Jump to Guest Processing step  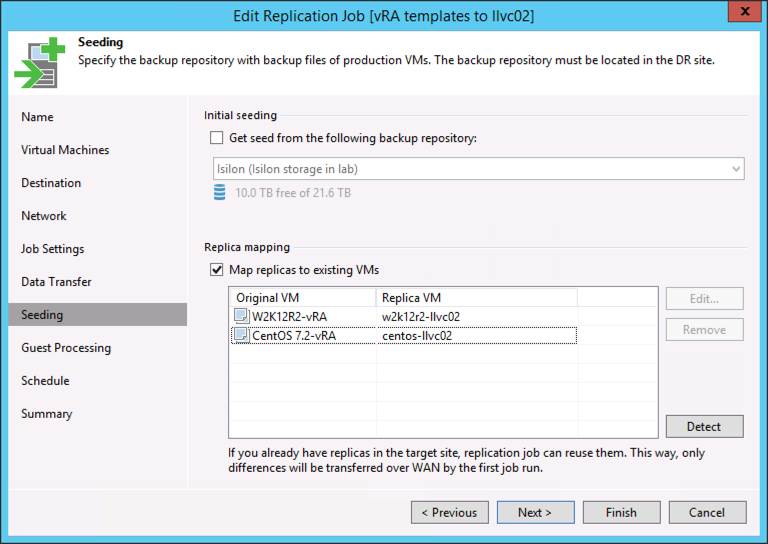point(66,348)
